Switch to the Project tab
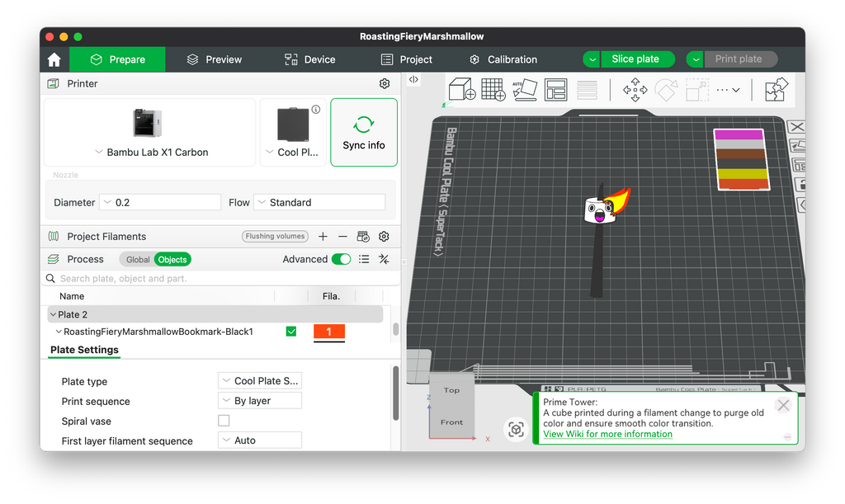Viewport: 845px width, 504px height. (x=406, y=59)
